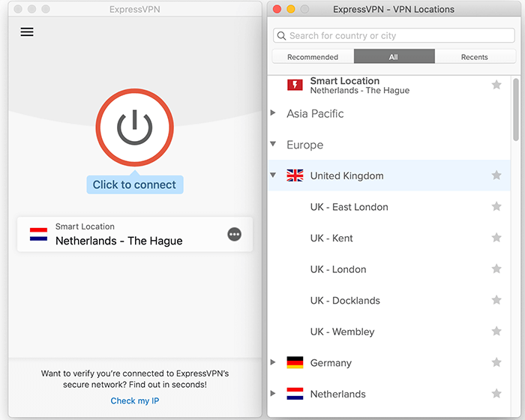The width and height of the screenshot is (525, 420).
Task: Click the Netherlands flag in Smart Location card
Action: (38, 235)
